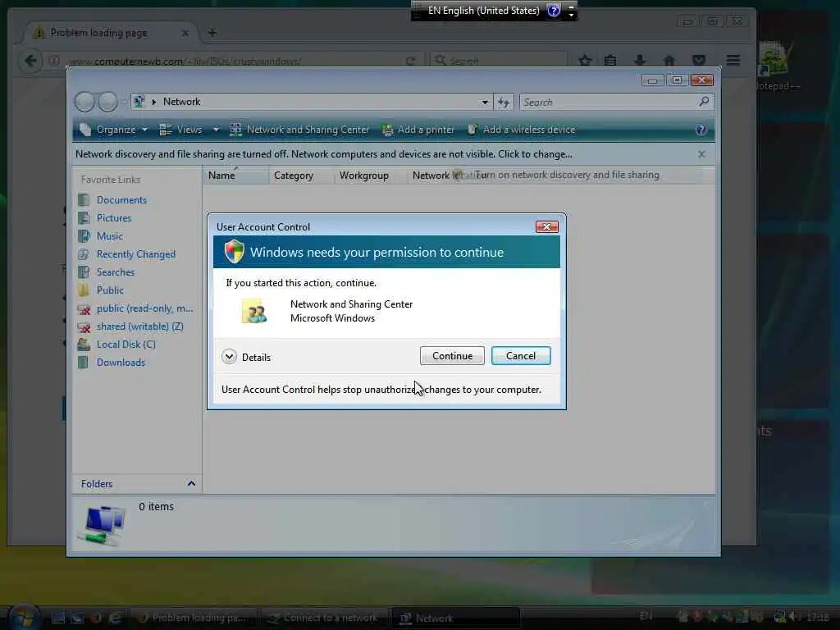
Task: Open a new tab in the browser
Action: [x=212, y=33]
